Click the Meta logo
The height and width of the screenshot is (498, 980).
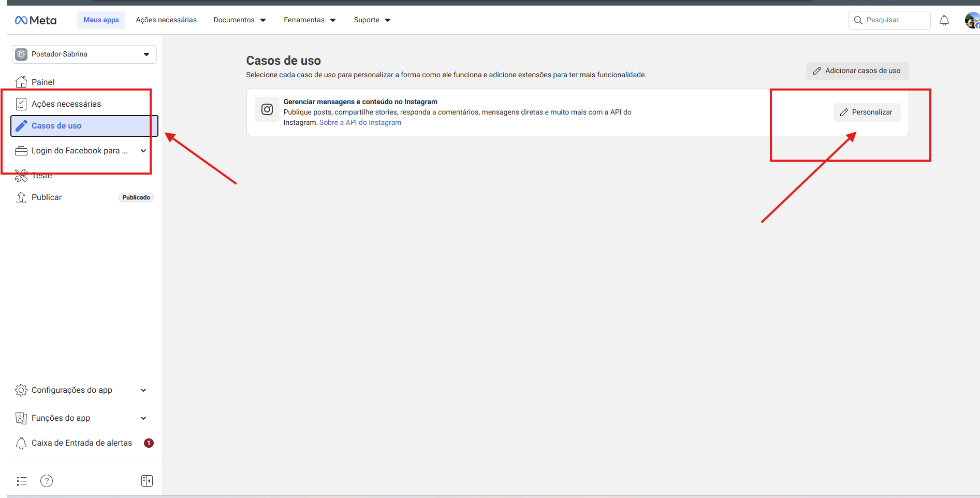pyautogui.click(x=36, y=20)
